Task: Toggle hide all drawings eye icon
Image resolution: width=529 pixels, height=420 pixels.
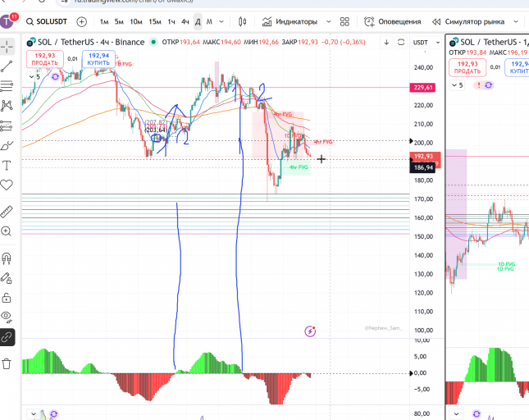Action: tap(7, 317)
